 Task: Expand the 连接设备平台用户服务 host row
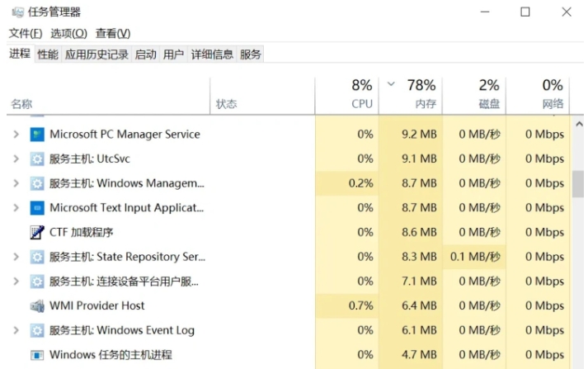pos(16,281)
